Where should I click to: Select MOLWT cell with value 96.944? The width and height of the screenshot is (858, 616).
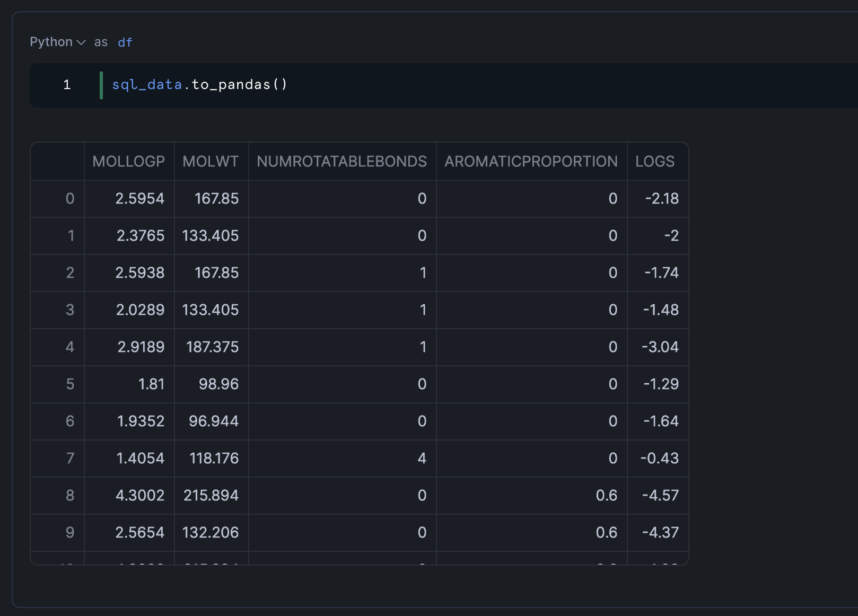coord(213,421)
